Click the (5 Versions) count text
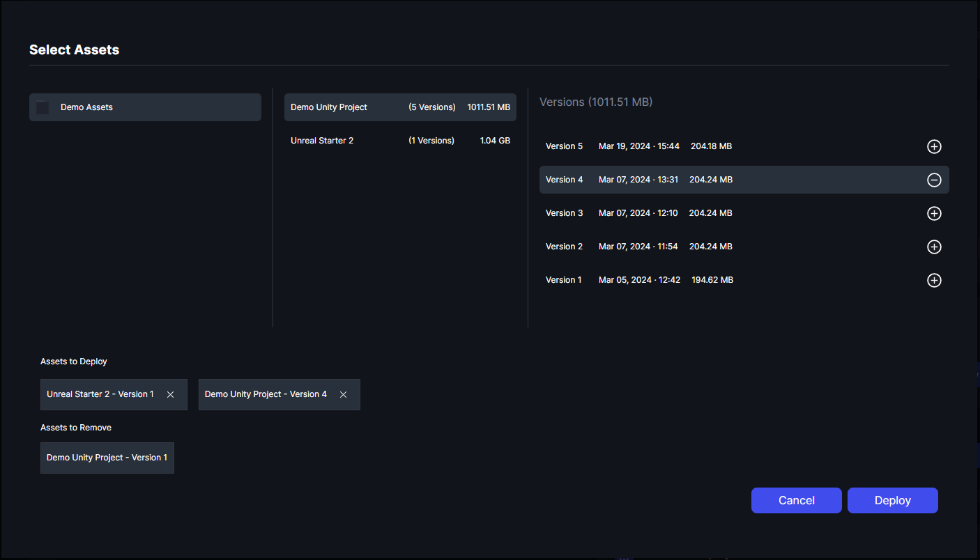Viewport: 980px width, 560px height. pyautogui.click(x=432, y=107)
